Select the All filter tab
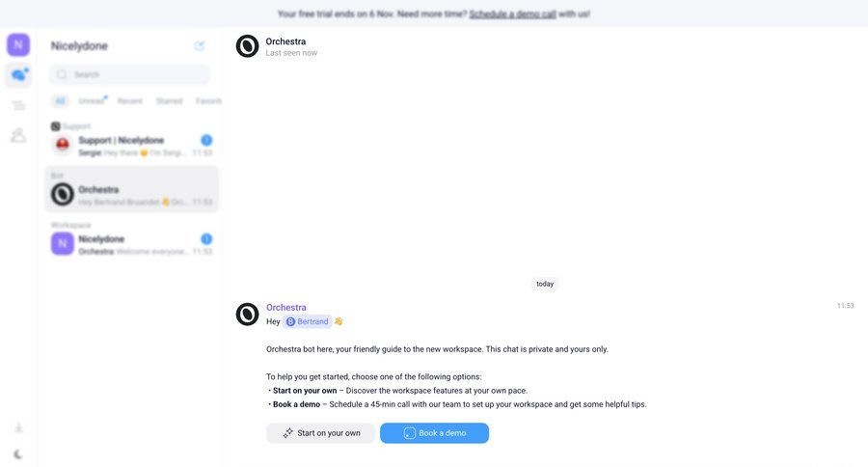The width and height of the screenshot is (868, 467). tap(60, 100)
